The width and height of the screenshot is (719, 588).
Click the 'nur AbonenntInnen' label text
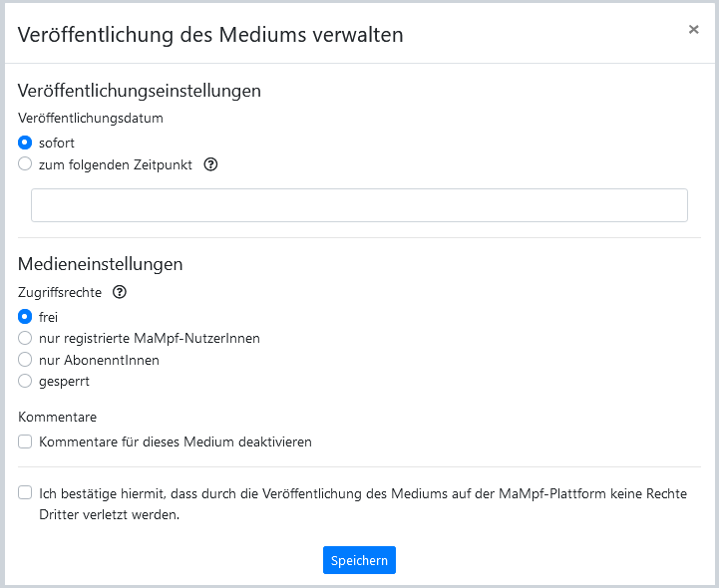99,360
